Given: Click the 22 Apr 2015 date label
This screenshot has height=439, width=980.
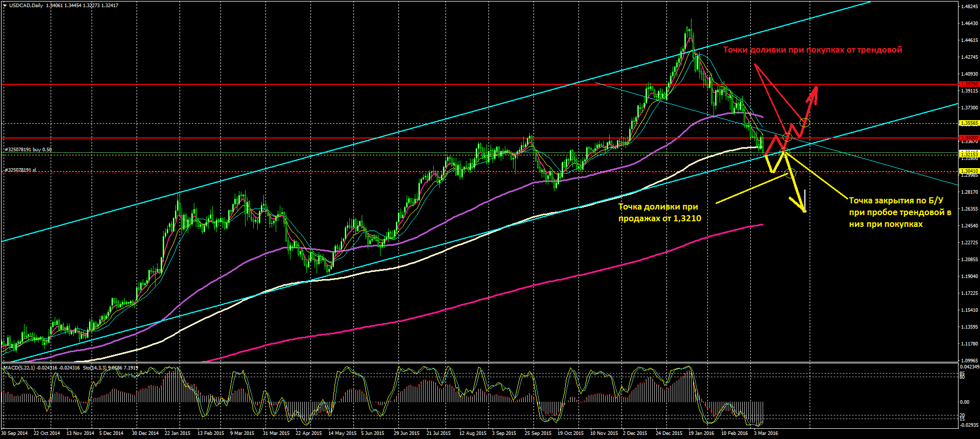Looking at the screenshot, I should 309,433.
